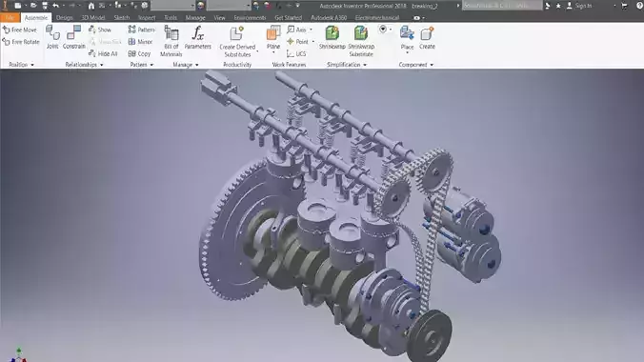Click the Place component icon

(x=407, y=33)
